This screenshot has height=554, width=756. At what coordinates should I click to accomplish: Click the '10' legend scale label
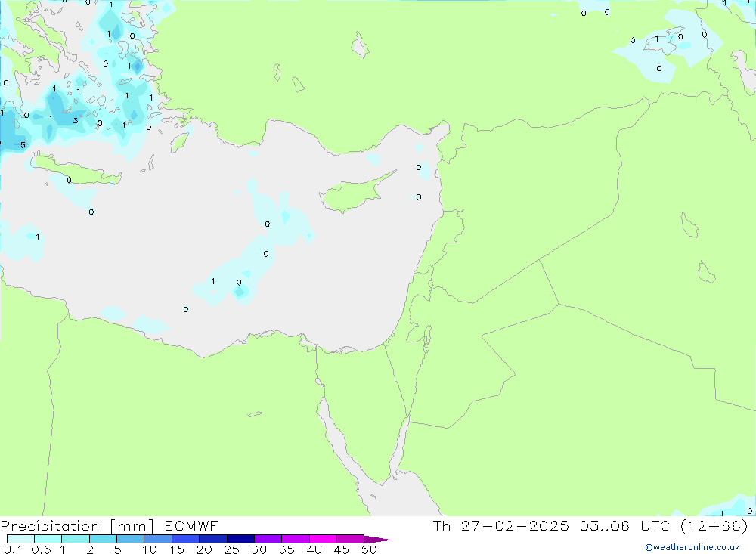tap(150, 549)
